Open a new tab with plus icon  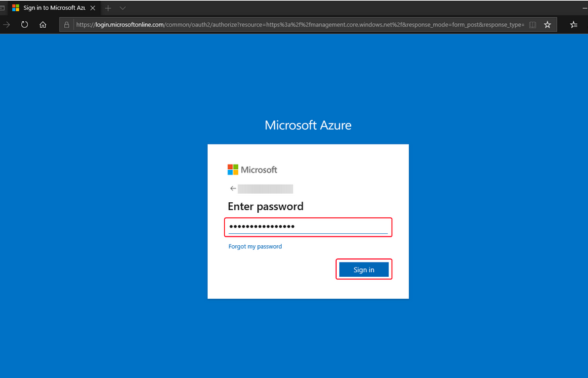[x=108, y=8]
